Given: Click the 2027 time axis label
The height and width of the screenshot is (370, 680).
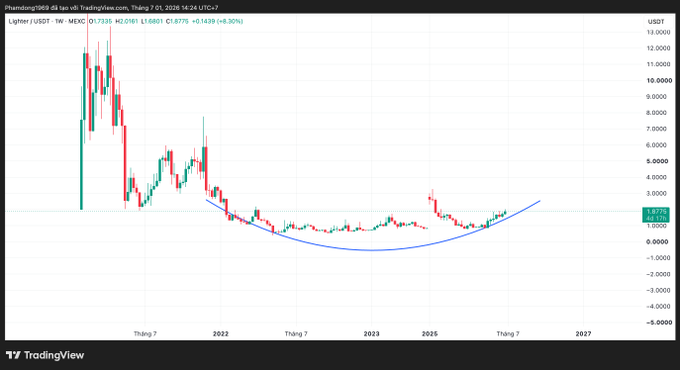Looking at the screenshot, I should click(583, 334).
